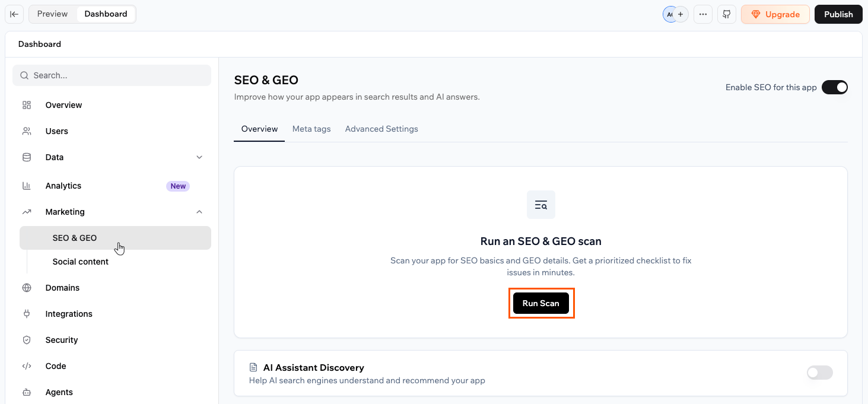
Task: Click the Users people icon
Action: [27, 131]
